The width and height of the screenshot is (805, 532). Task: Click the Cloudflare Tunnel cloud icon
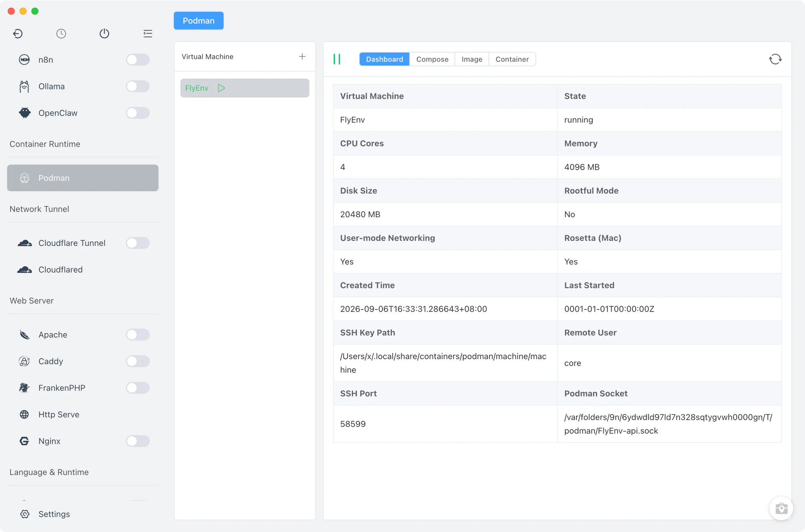pyautogui.click(x=24, y=243)
